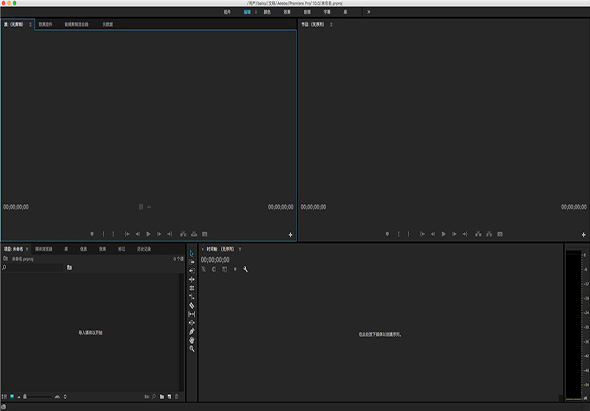This screenshot has height=411, width=590.
Task: Select the Rolling Edit tool
Action: coord(192,279)
